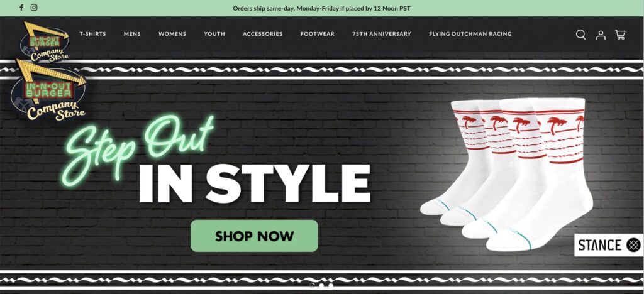Open the Instagram social icon

click(x=34, y=8)
